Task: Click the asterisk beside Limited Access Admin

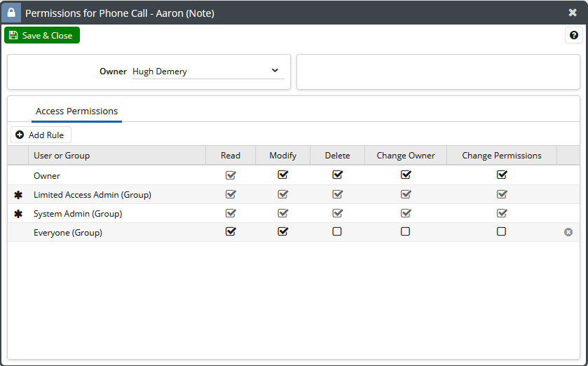Action: pos(18,195)
